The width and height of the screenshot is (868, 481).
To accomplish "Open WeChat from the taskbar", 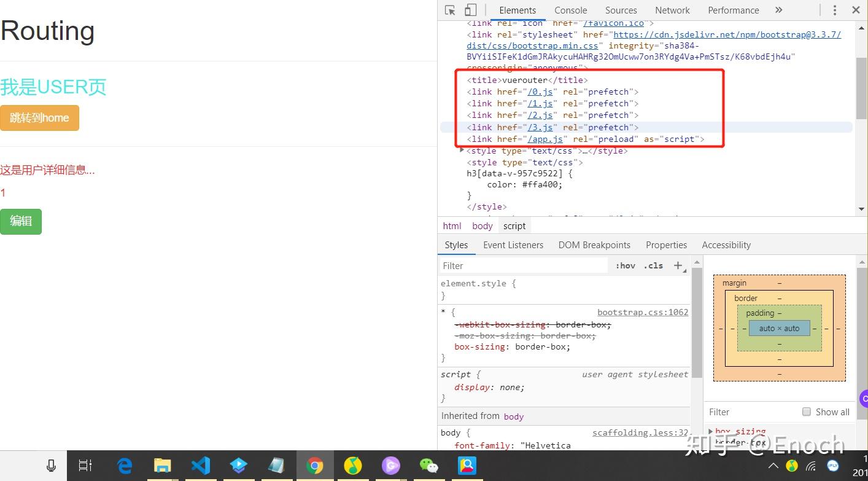I will 428,466.
